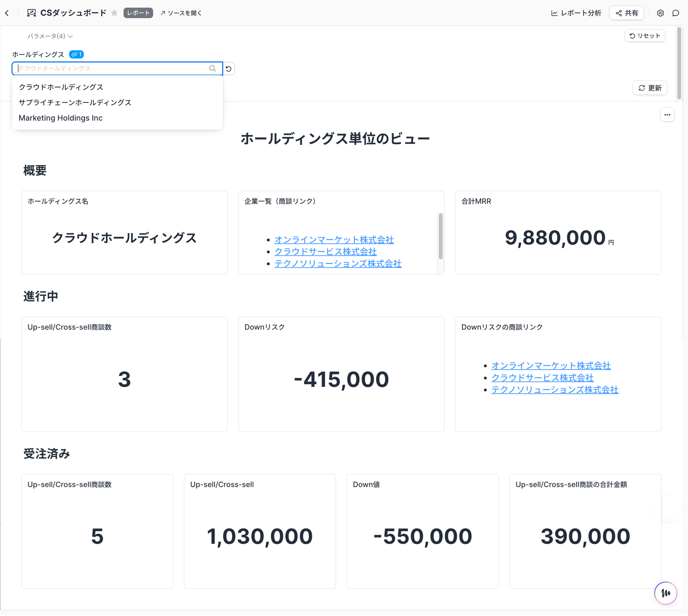The height and width of the screenshot is (616, 688).
Task: Click the back chevron to leave the dashboard
Action: click(x=7, y=13)
